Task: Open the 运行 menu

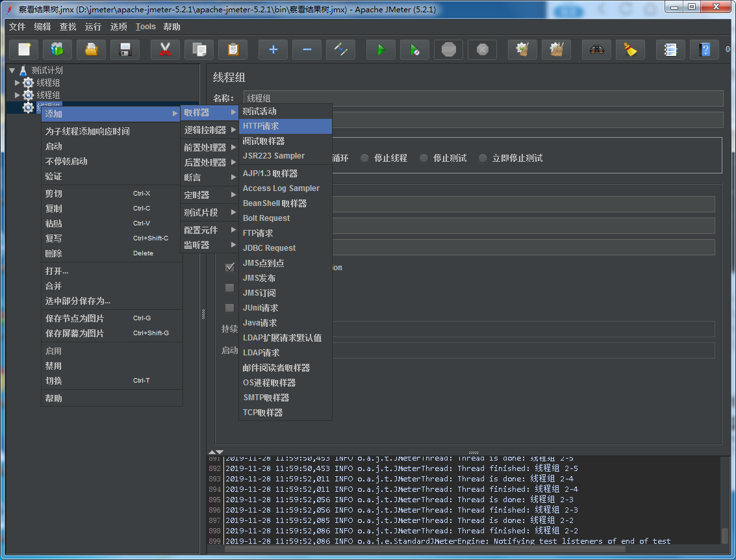Action: pyautogui.click(x=93, y=27)
